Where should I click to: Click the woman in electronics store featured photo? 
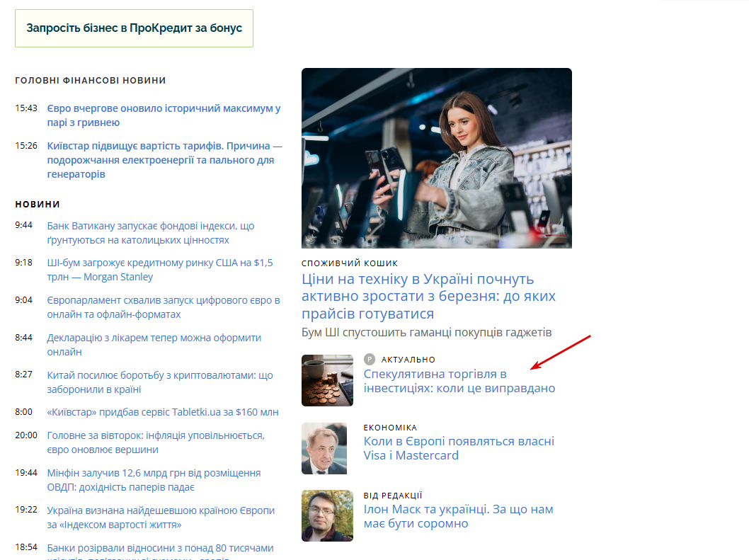pyautogui.click(x=437, y=158)
